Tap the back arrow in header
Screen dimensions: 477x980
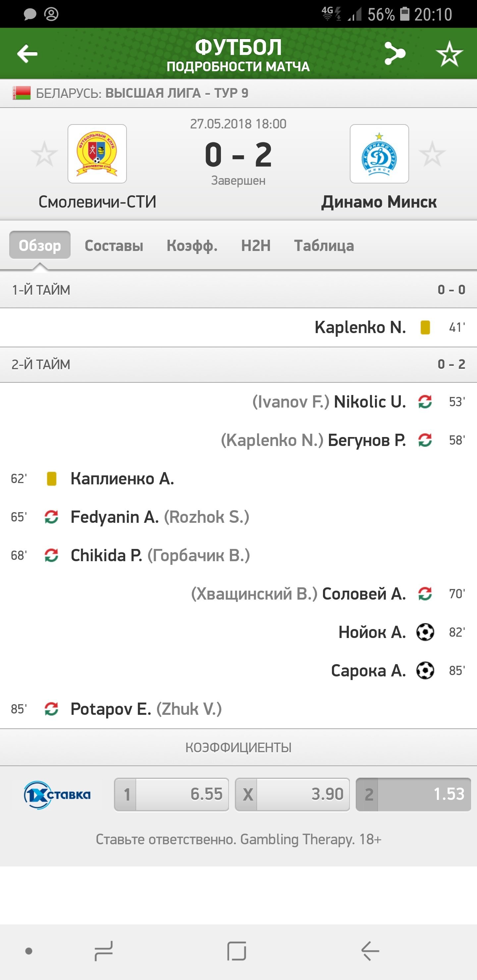tap(27, 54)
